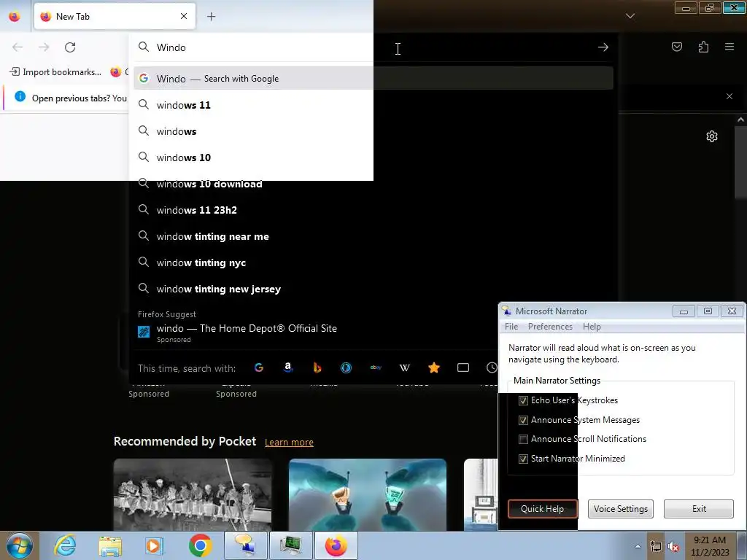Pick windows 10 download suggestion
The width and height of the screenshot is (747, 560).
click(x=373, y=184)
